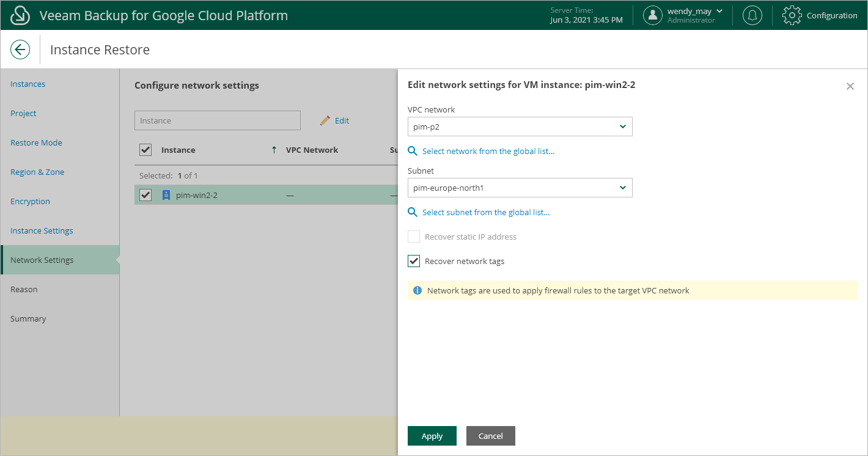Viewport: 868px width, 456px height.
Task: Open Configuration gear icon
Action: click(792, 15)
